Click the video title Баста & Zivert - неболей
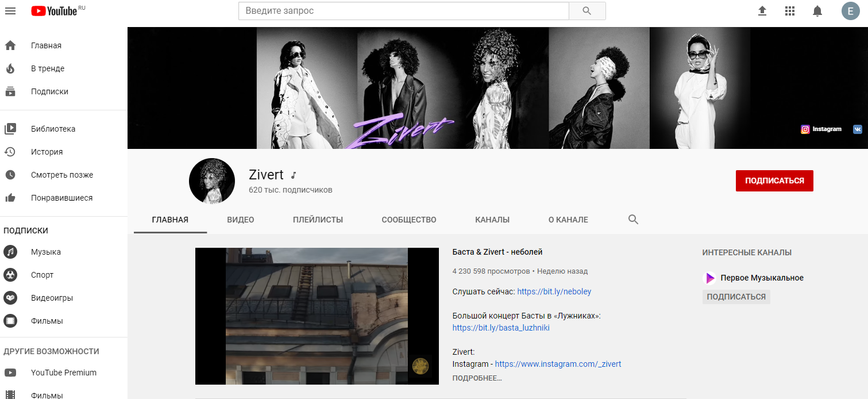The width and height of the screenshot is (868, 399). coord(497,252)
